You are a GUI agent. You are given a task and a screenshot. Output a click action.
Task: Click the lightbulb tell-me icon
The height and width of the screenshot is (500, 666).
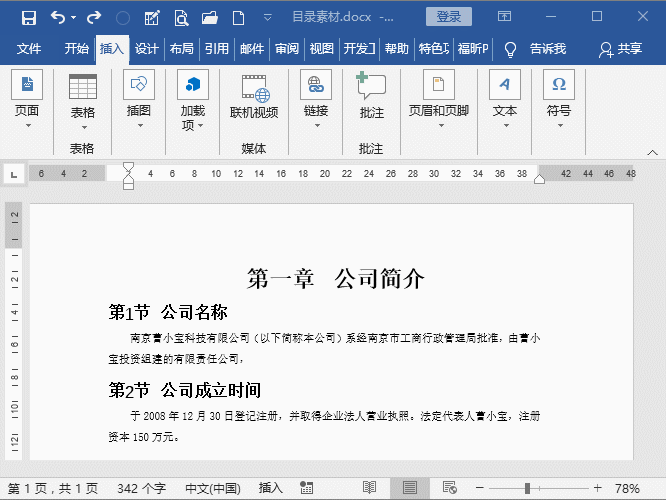[510, 49]
